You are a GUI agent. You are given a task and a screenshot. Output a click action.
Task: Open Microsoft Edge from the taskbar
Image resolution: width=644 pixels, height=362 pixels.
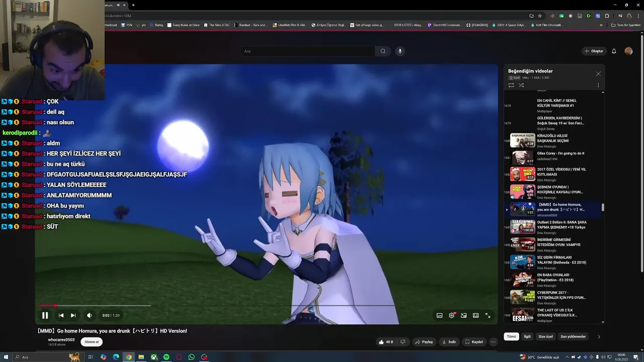116,357
